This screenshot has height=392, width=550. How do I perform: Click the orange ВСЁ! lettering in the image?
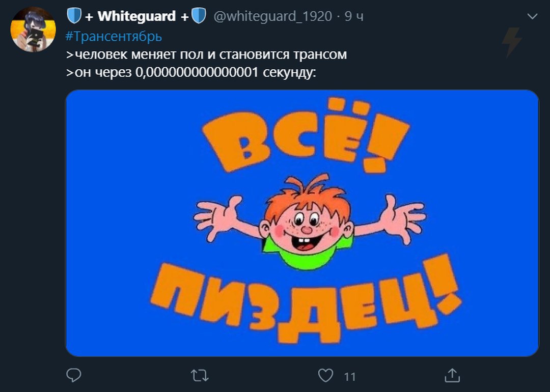pos(306,137)
